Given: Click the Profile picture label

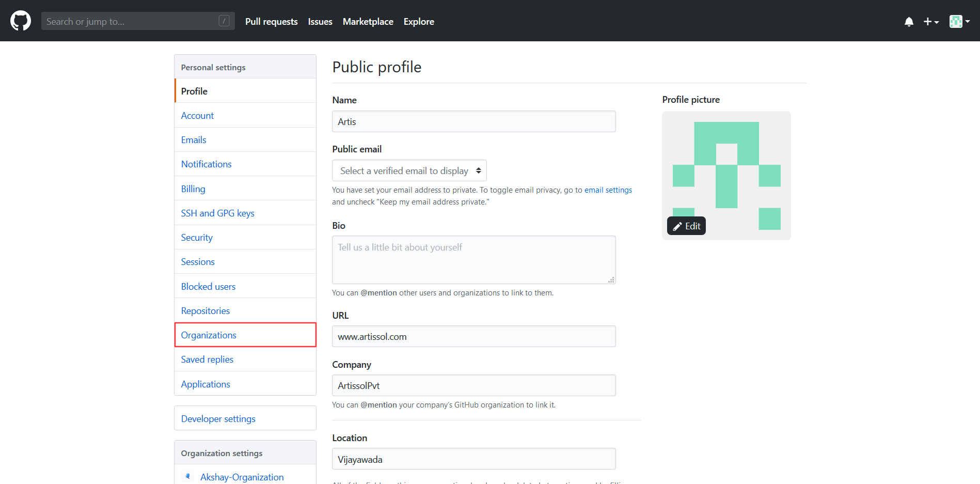Looking at the screenshot, I should [x=691, y=100].
